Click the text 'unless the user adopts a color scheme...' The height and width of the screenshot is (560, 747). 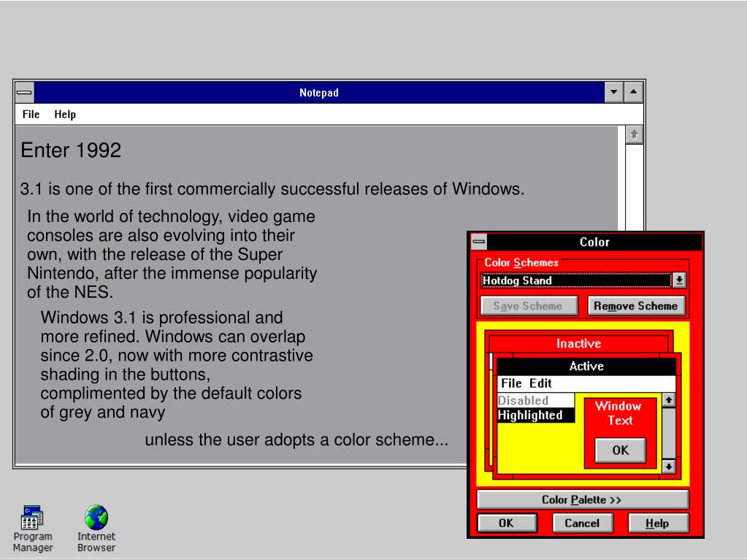[296, 440]
